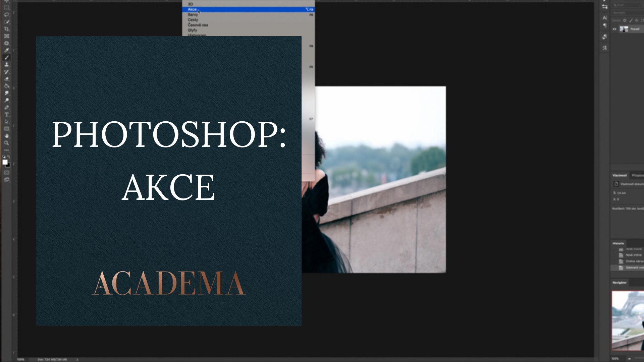Select the Brush tool

(x=6, y=58)
